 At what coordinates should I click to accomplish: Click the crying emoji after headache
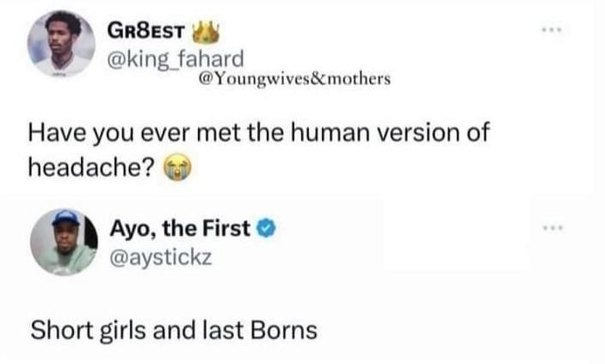pos(175,170)
